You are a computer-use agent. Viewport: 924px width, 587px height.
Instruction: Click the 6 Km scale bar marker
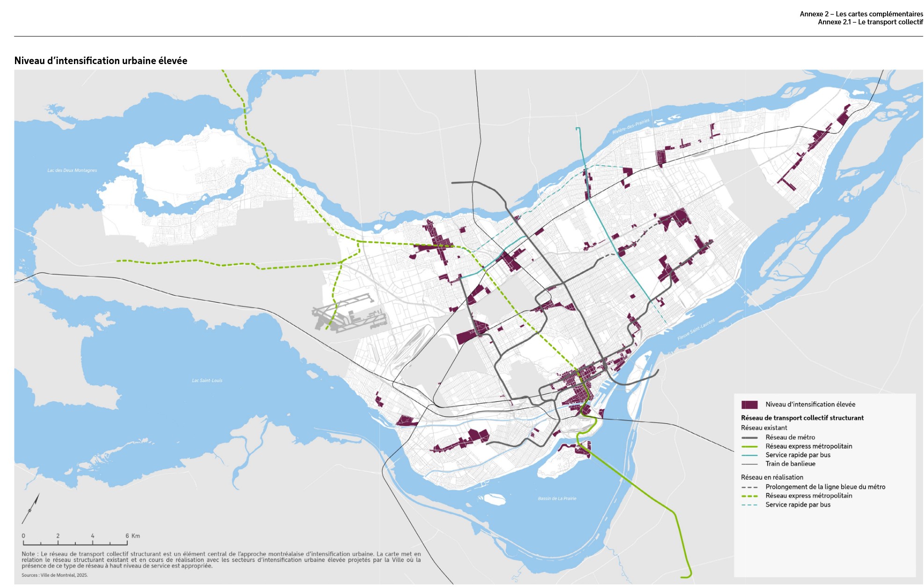[x=127, y=536]
